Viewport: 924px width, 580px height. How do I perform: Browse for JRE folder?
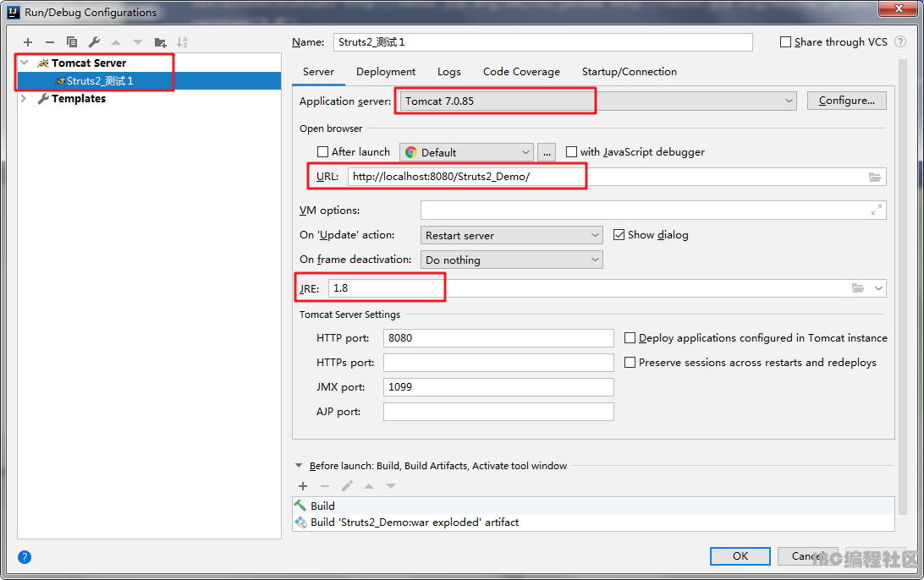pos(858,288)
